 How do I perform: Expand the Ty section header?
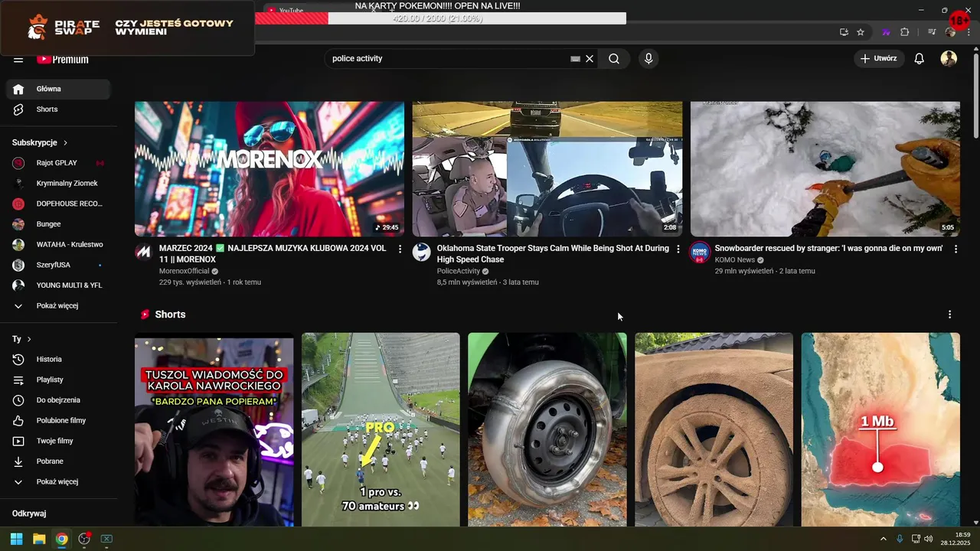pos(21,339)
